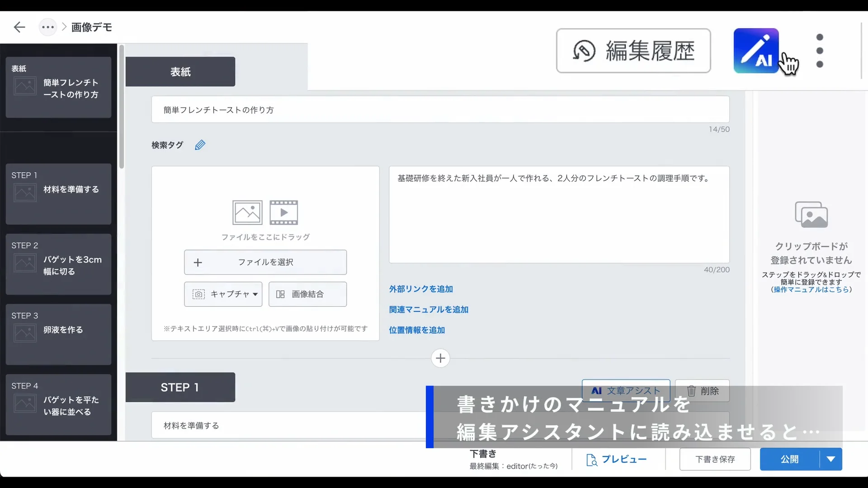Click the 編集履歴 history icon button
Image resolution: width=868 pixels, height=488 pixels.
click(584, 51)
